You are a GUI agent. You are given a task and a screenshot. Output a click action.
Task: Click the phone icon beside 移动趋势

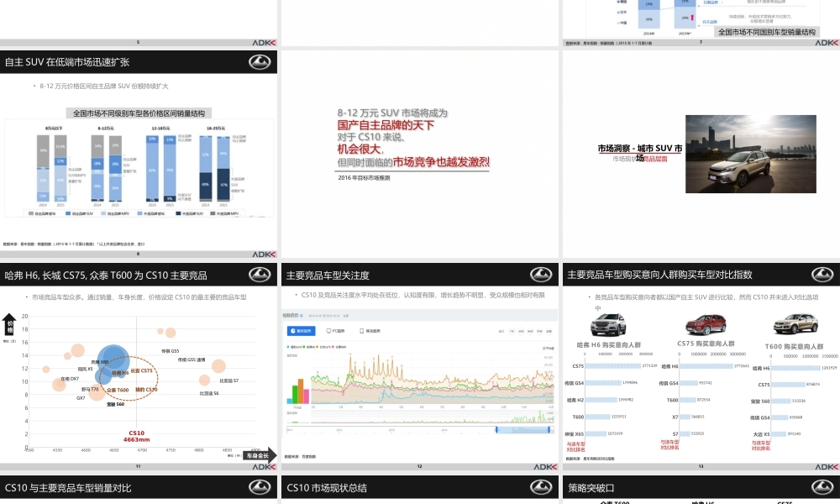coord(362,331)
